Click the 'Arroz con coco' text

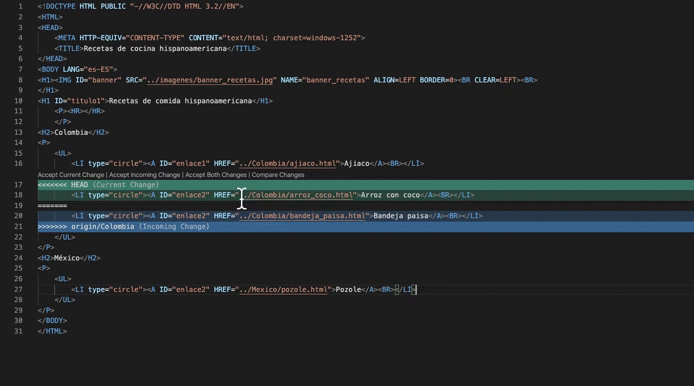point(390,195)
